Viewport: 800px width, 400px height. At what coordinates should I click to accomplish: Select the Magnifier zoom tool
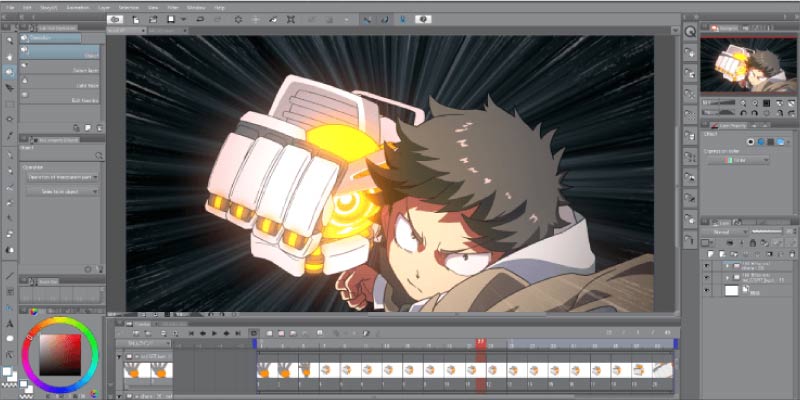(9, 40)
